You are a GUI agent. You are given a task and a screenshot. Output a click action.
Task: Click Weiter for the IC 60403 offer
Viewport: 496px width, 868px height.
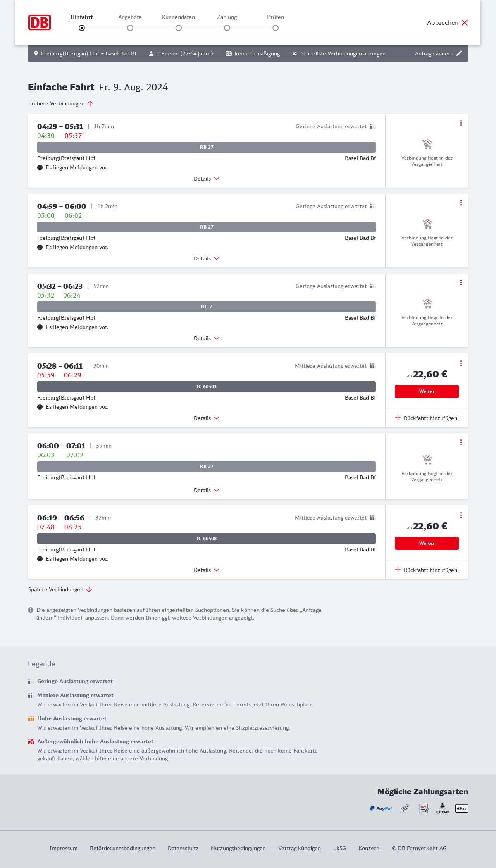tap(427, 391)
